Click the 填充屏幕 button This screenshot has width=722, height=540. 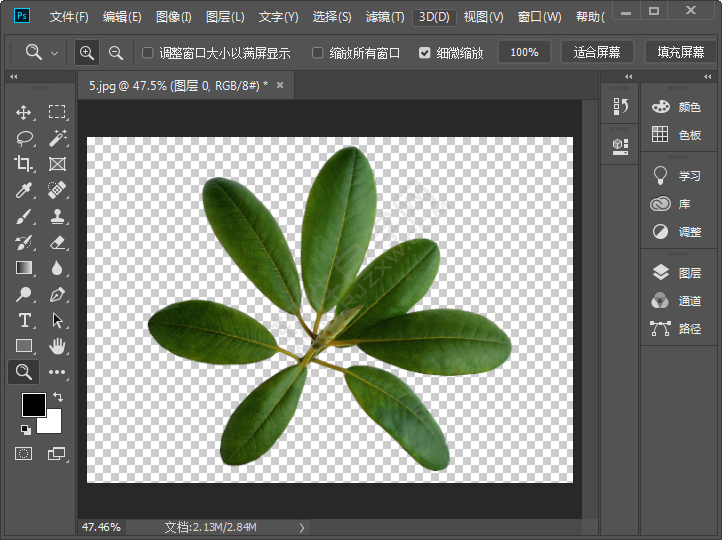(680, 52)
